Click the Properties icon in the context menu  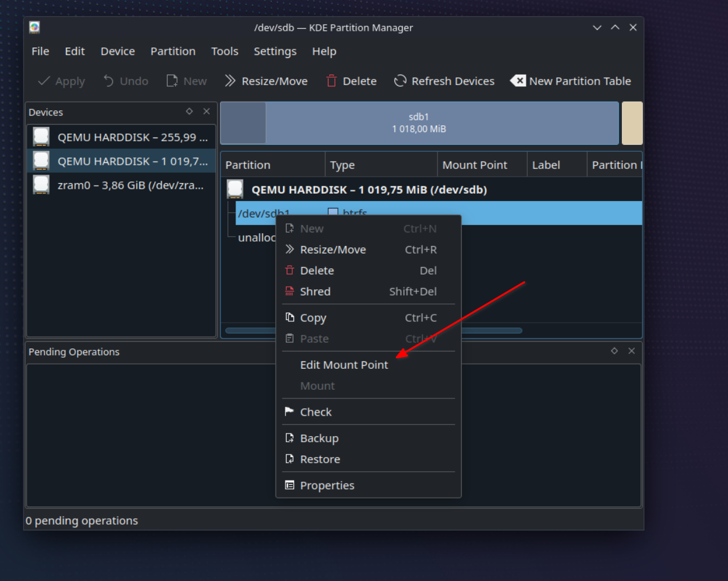(x=290, y=485)
